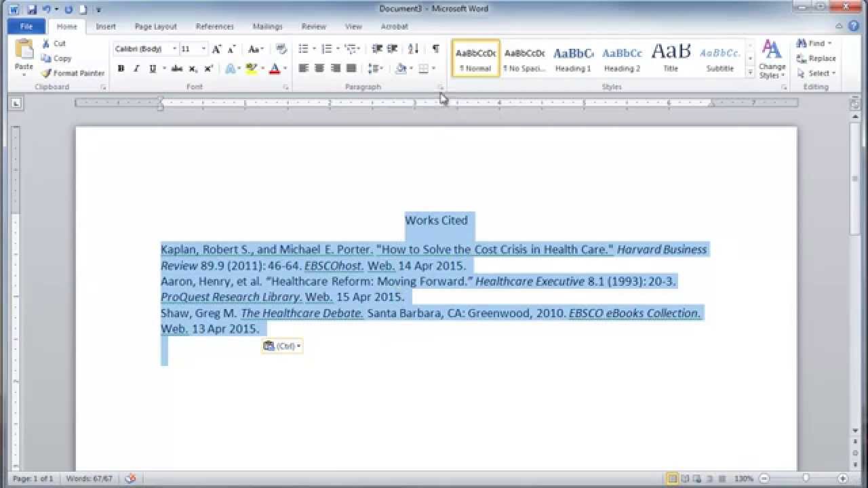868x488 pixels.
Task: Switch to the References tab
Action: pyautogui.click(x=215, y=26)
